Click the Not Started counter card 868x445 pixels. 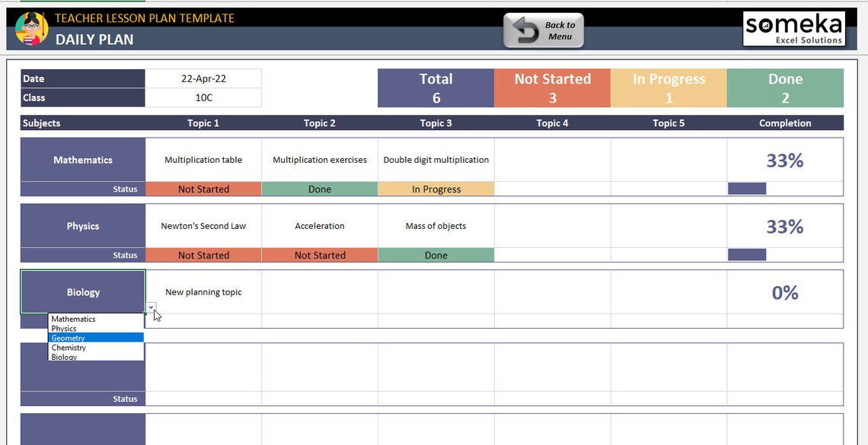tap(553, 87)
